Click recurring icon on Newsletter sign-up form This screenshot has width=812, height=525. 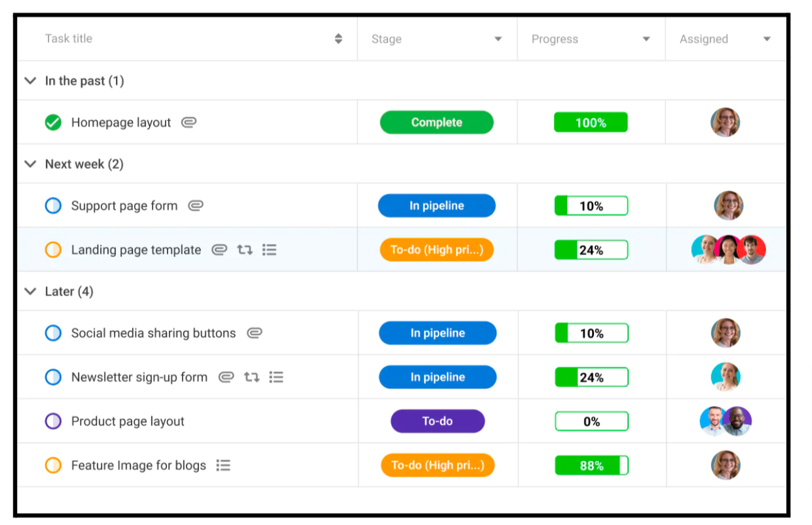click(251, 378)
